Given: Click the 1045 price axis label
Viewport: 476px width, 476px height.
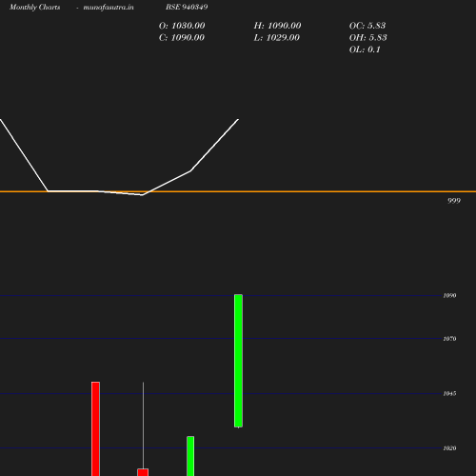Looking at the screenshot, I should pyautogui.click(x=449, y=393).
